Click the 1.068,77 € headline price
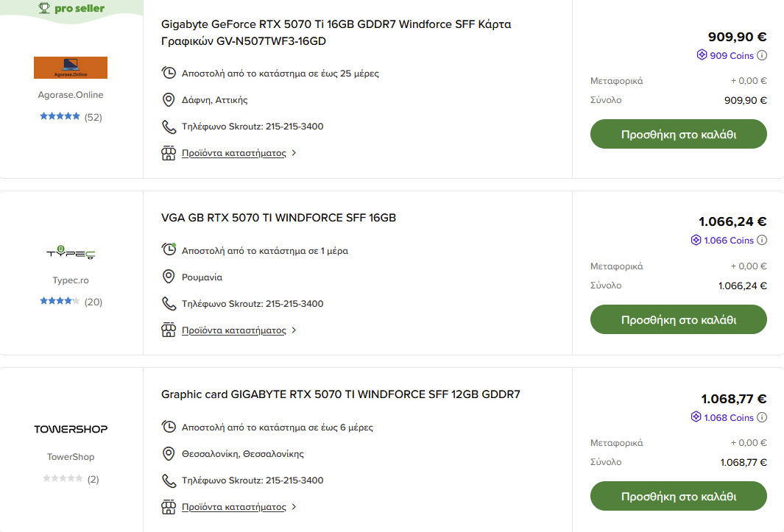This screenshot has width=784, height=532. (x=733, y=399)
